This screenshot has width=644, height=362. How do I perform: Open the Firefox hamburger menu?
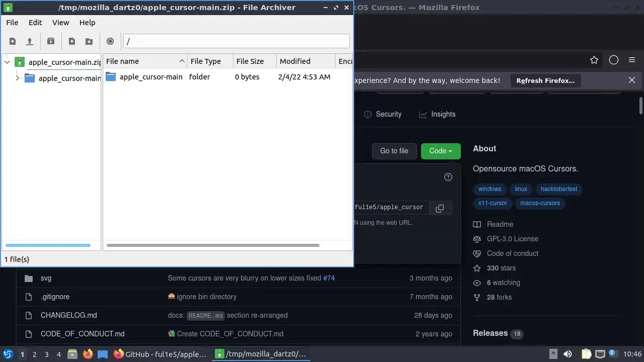click(x=632, y=60)
